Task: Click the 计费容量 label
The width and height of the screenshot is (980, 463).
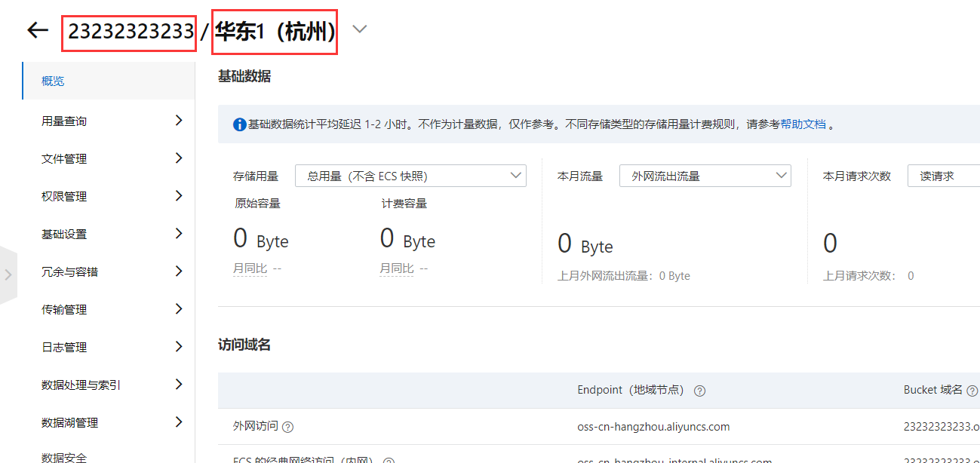Action: pos(404,203)
